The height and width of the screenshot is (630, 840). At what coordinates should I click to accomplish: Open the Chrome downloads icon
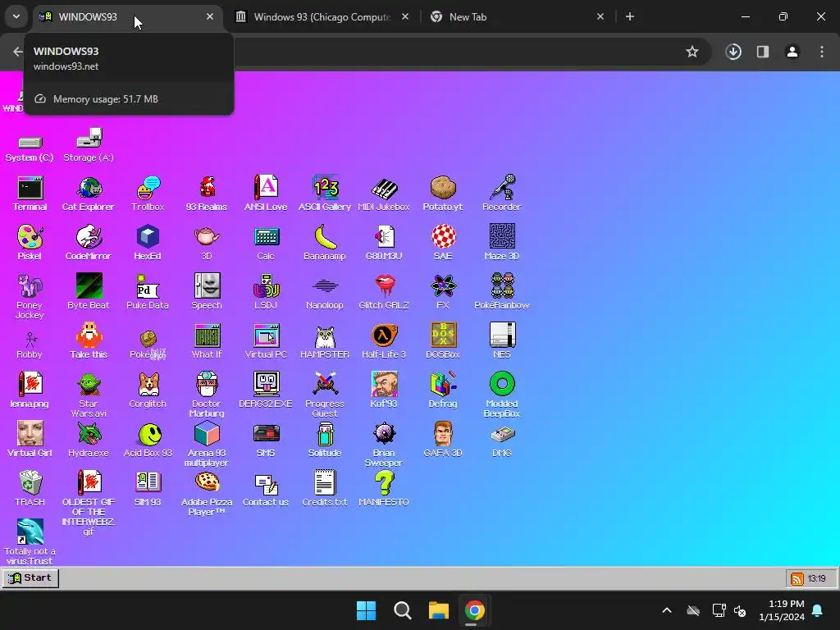[x=733, y=52]
